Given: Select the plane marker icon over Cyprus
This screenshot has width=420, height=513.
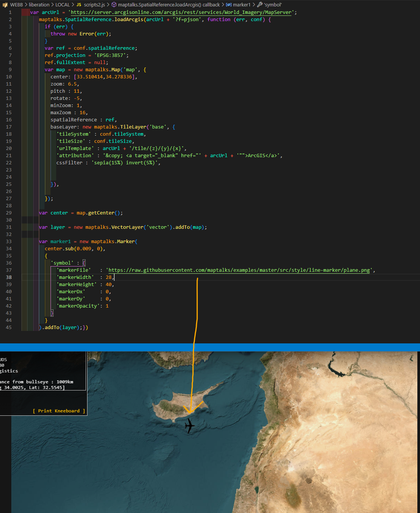Looking at the screenshot, I should 189,425.
